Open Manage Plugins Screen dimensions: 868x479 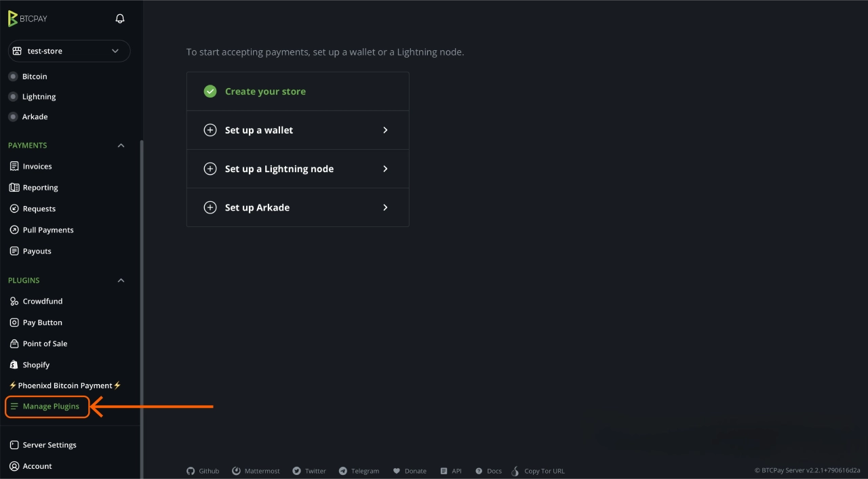point(50,407)
